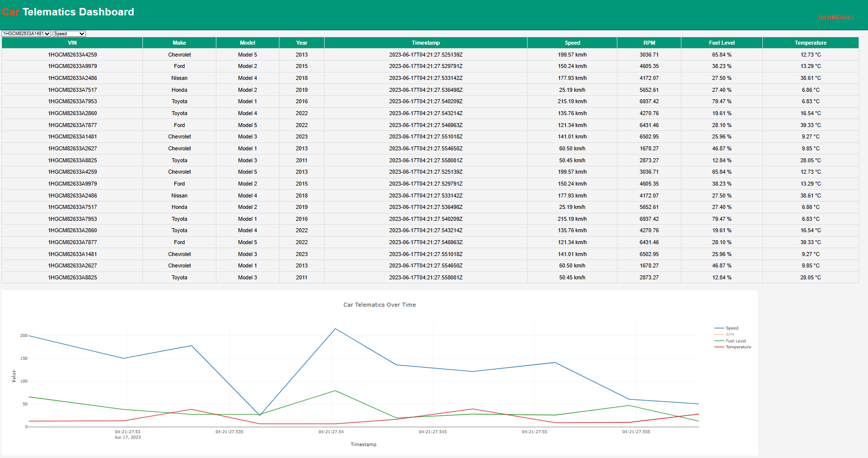Re-enable the greyed-out RPM trace
This screenshot has width=868, height=458.
(x=729, y=334)
